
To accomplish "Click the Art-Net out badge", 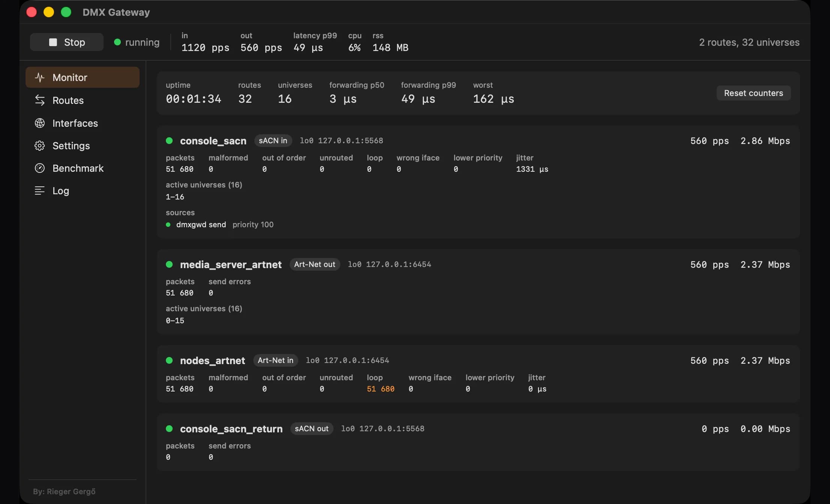I will (x=314, y=264).
